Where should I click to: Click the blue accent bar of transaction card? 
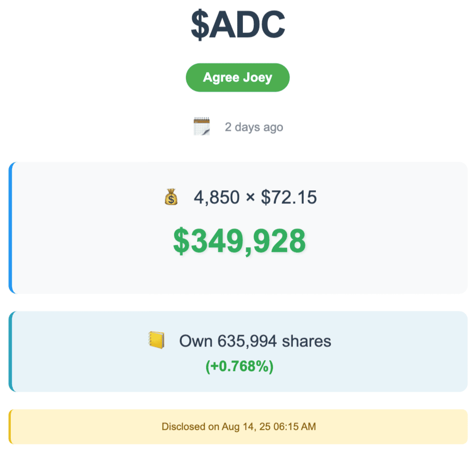pyautogui.click(x=11, y=228)
